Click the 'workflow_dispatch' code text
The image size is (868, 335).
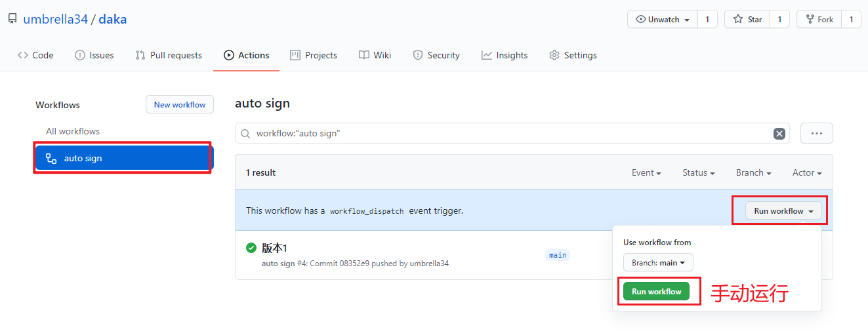pyautogui.click(x=367, y=211)
